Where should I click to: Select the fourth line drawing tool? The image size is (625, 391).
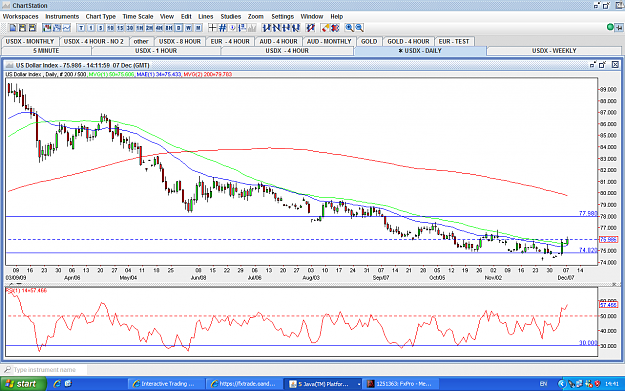296,28
